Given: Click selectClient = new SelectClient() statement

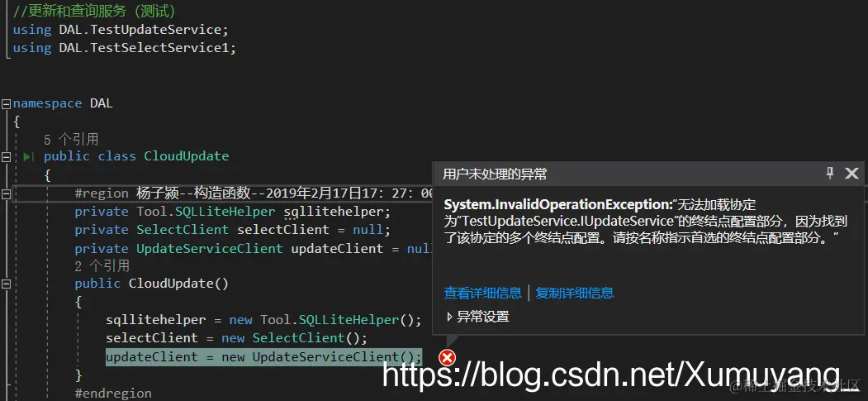Looking at the screenshot, I should point(236,338).
